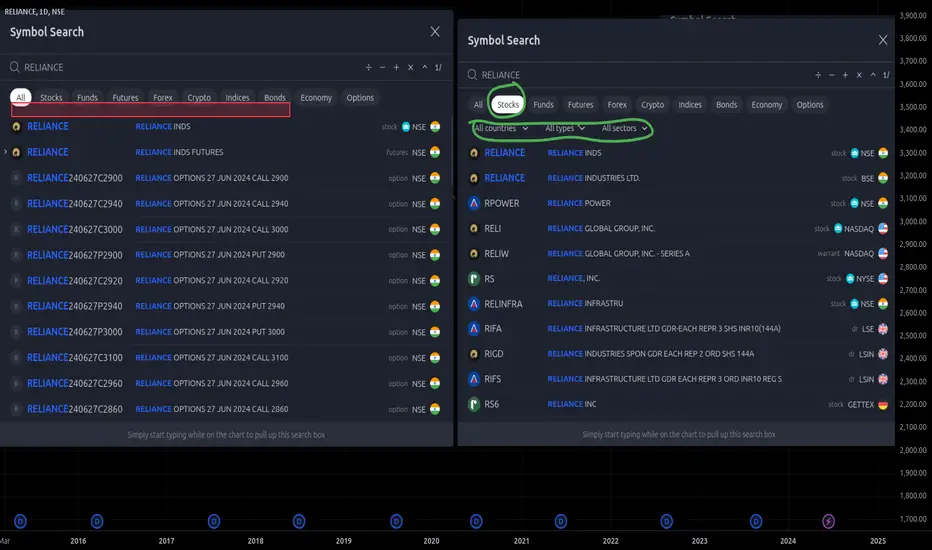The height and width of the screenshot is (550, 932).
Task: Insert plus operator in left search
Action: (x=396, y=67)
